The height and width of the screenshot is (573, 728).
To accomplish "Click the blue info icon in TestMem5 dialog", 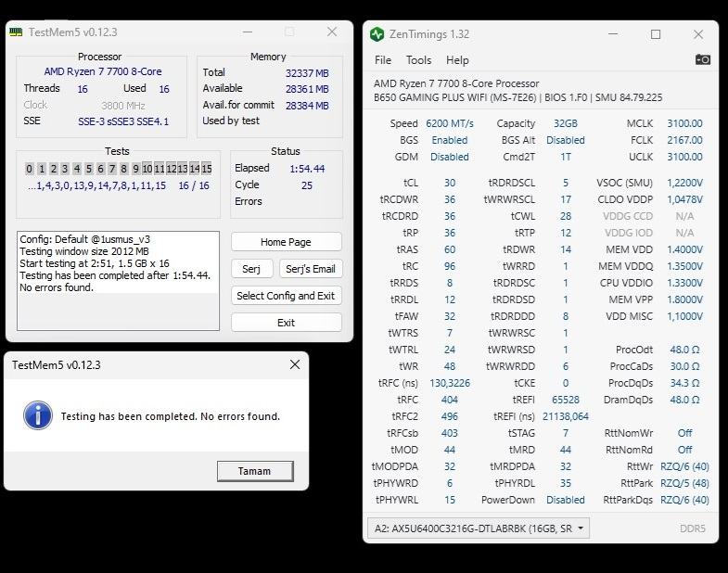I will click(x=38, y=415).
